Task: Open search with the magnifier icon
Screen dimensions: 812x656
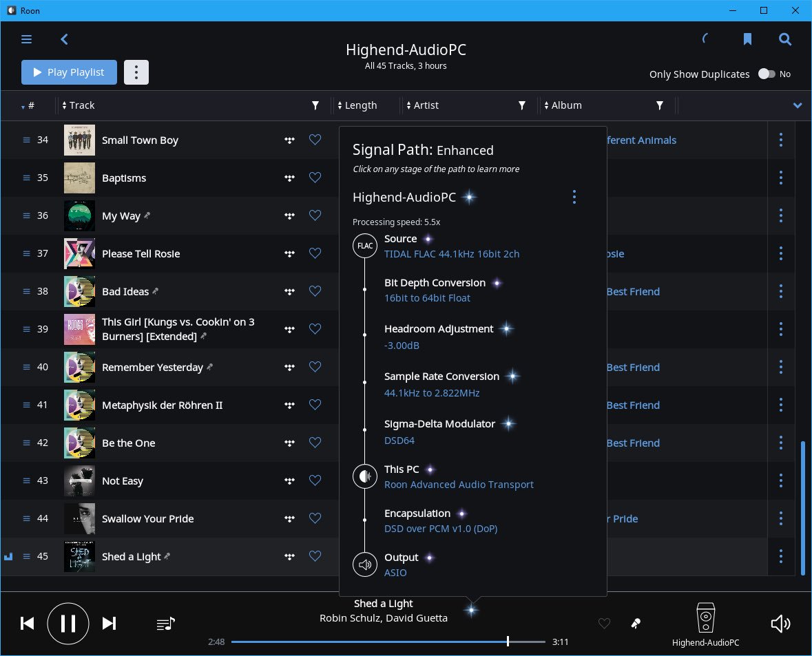Action: 785,39
